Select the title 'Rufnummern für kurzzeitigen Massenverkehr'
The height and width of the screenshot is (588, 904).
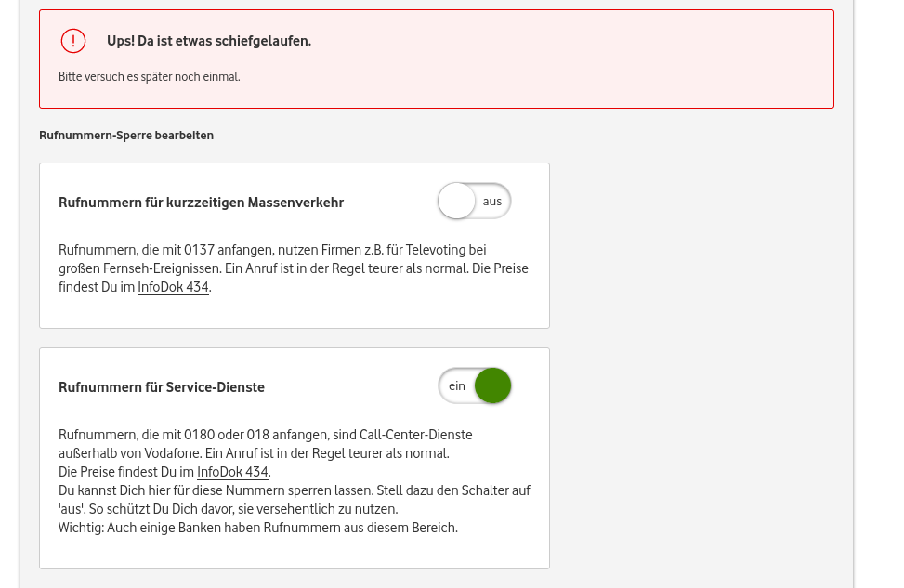pyautogui.click(x=201, y=202)
